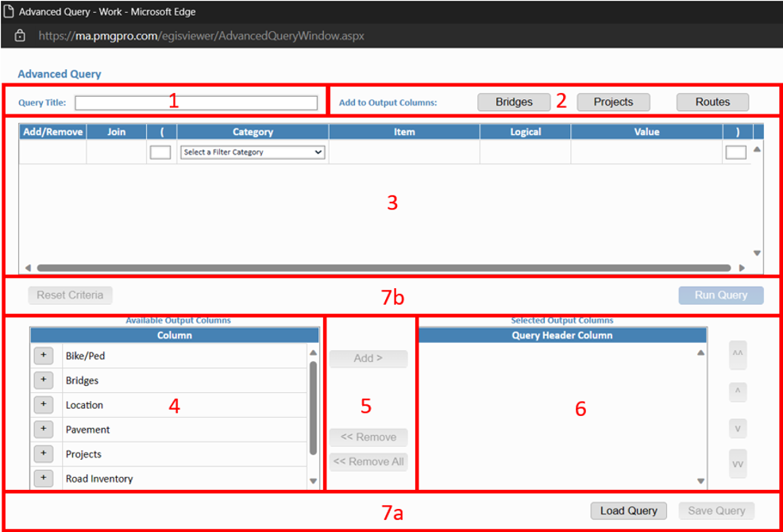Click the Query Title text field
Image resolution: width=783 pixels, height=532 pixels.
tap(195, 102)
